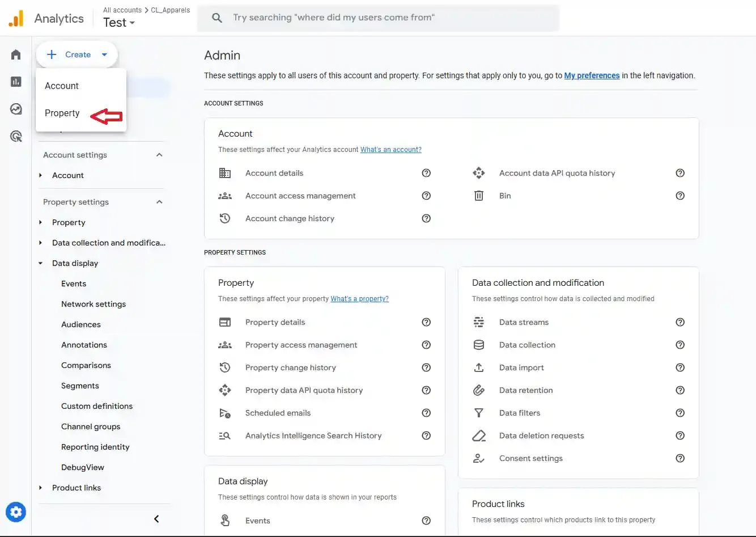This screenshot has width=756, height=537.
Task: Select Account from the Create menu
Action: [x=81, y=86]
